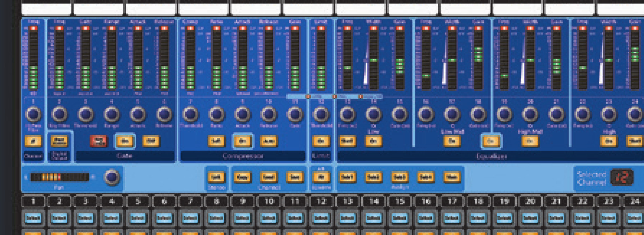This screenshot has height=235, width=644.
Task: Select channel 10 using its Select button
Action: point(269,218)
